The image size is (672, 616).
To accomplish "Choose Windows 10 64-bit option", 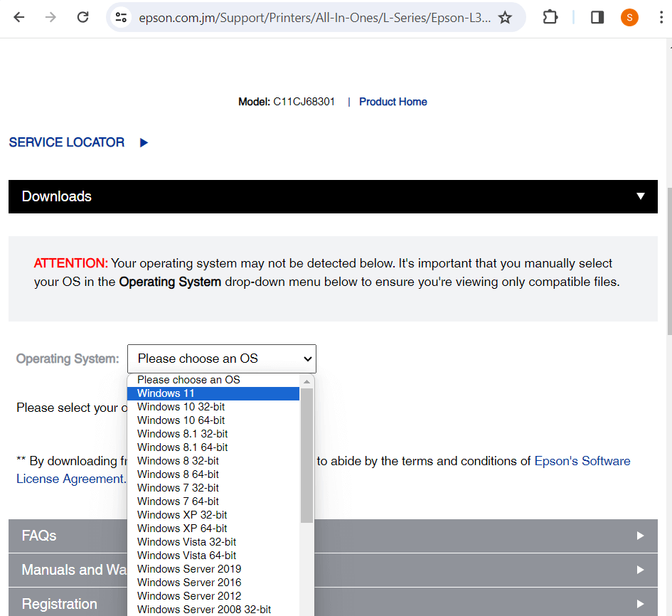I will [181, 420].
